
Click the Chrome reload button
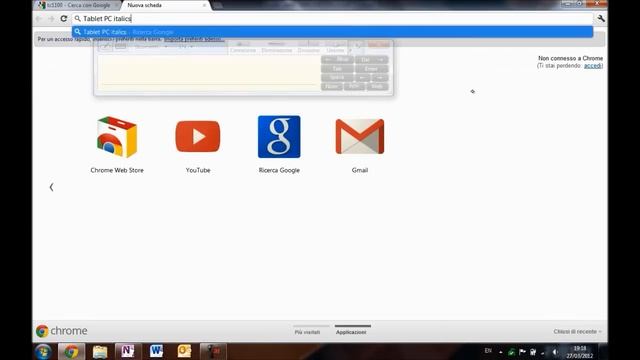pyautogui.click(x=64, y=18)
